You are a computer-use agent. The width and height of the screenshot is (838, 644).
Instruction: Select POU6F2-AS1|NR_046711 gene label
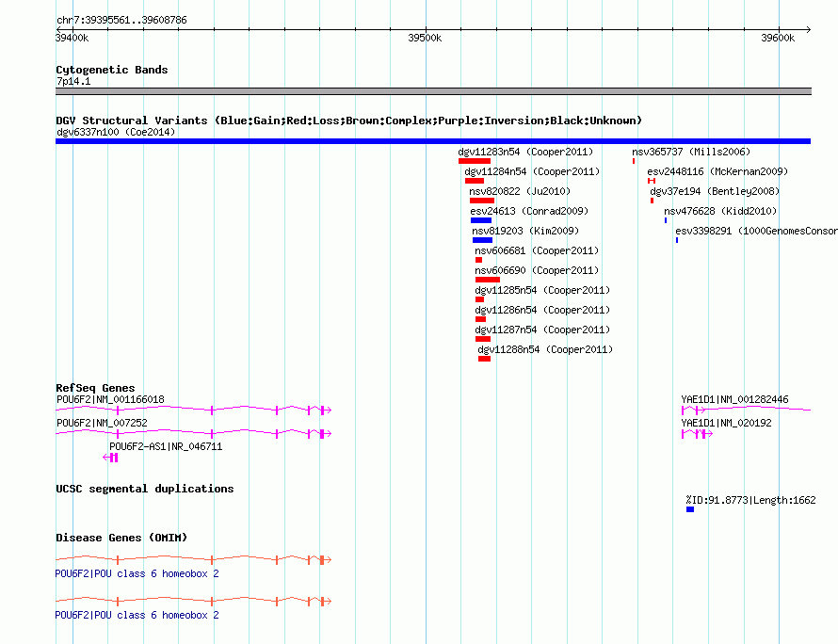(x=166, y=446)
